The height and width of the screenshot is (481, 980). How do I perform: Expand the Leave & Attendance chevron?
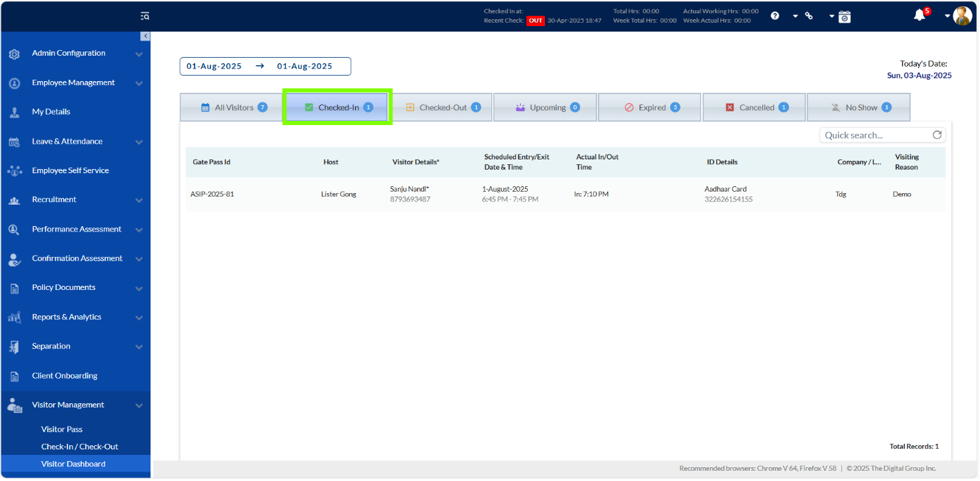139,142
